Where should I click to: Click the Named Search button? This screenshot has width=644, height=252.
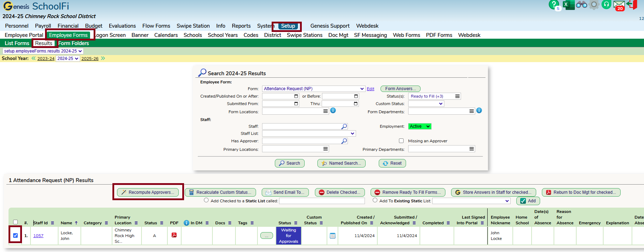point(341,163)
